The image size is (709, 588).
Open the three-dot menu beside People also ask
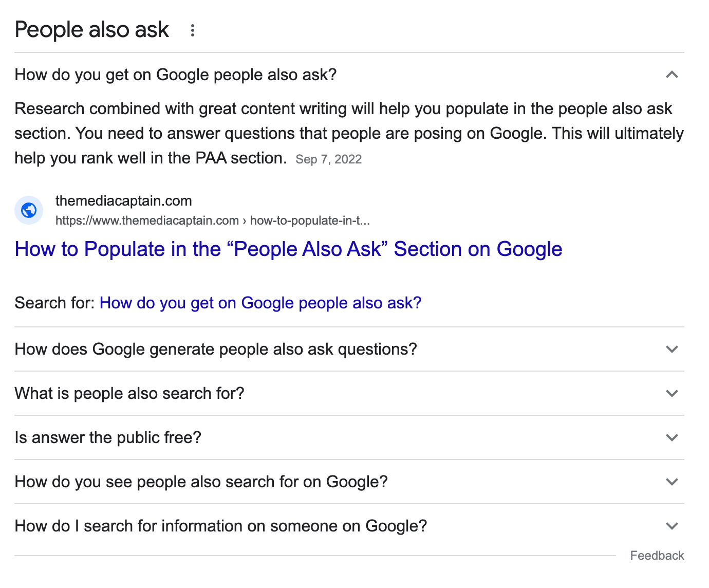click(x=193, y=30)
